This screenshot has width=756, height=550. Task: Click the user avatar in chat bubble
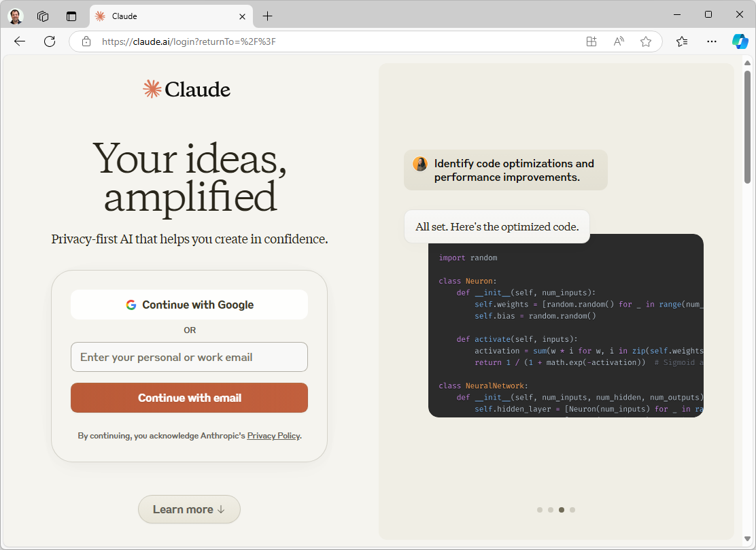420,164
